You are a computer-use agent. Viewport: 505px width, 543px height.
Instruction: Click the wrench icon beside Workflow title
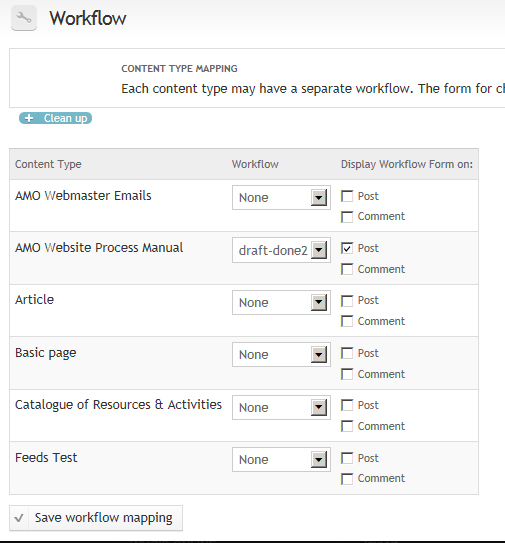(24, 18)
